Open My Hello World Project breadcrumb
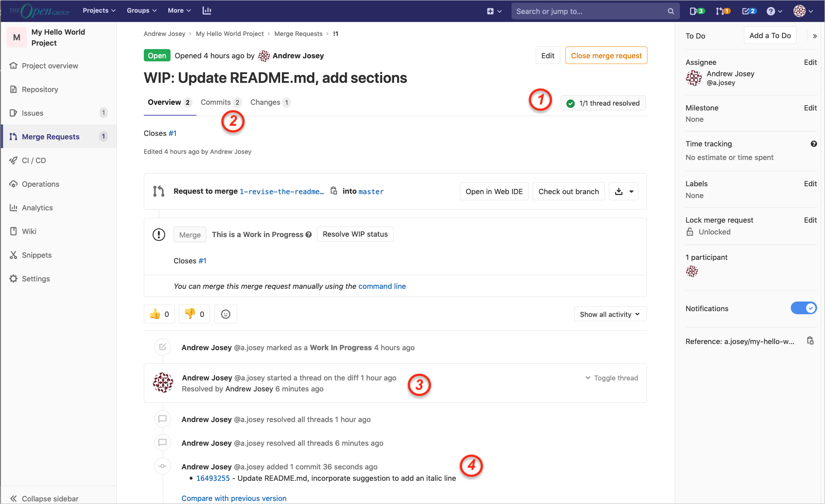The height and width of the screenshot is (504, 825). tap(230, 34)
